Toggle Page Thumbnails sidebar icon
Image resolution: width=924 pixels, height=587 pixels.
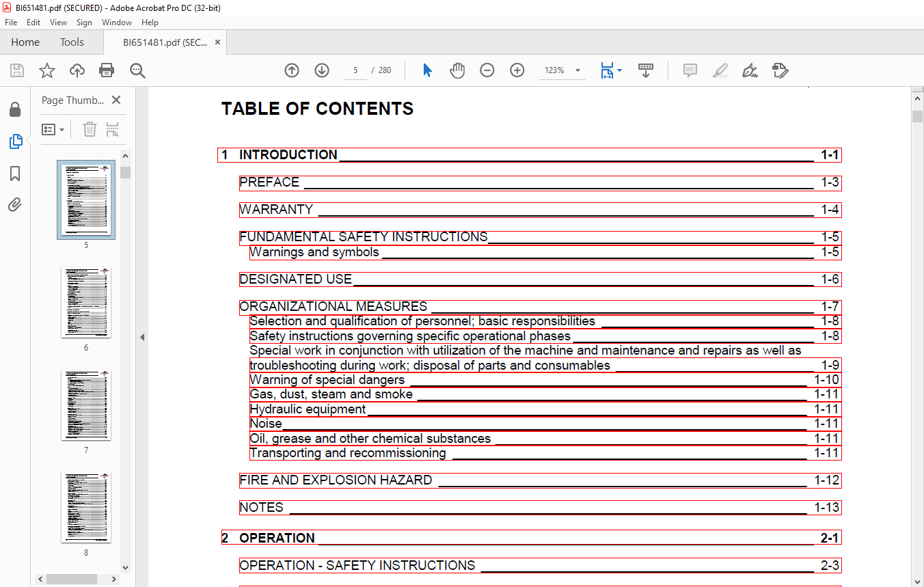15,142
